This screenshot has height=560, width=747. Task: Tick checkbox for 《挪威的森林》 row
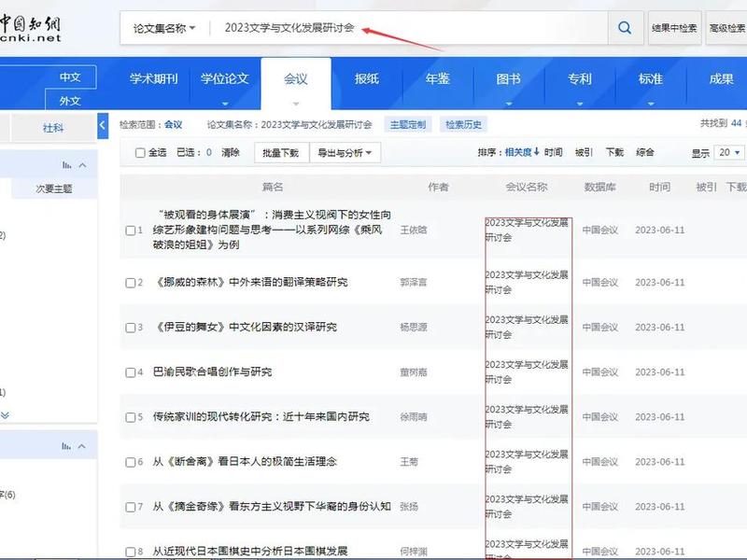tap(130, 283)
